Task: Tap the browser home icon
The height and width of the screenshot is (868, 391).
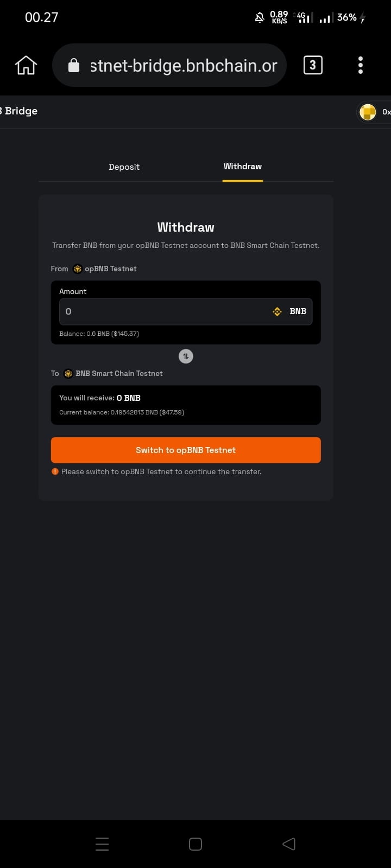Action: coord(26,66)
